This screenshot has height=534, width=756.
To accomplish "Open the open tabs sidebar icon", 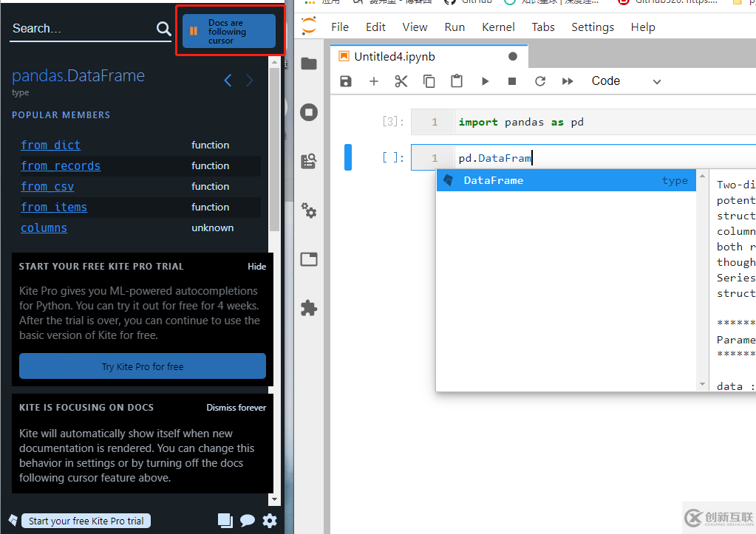I will pyautogui.click(x=309, y=259).
